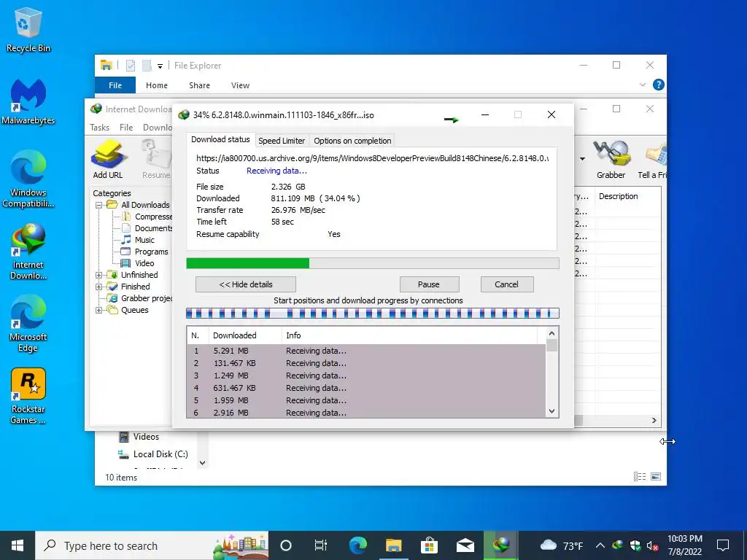Collapse the All Downloads tree node

click(98, 205)
